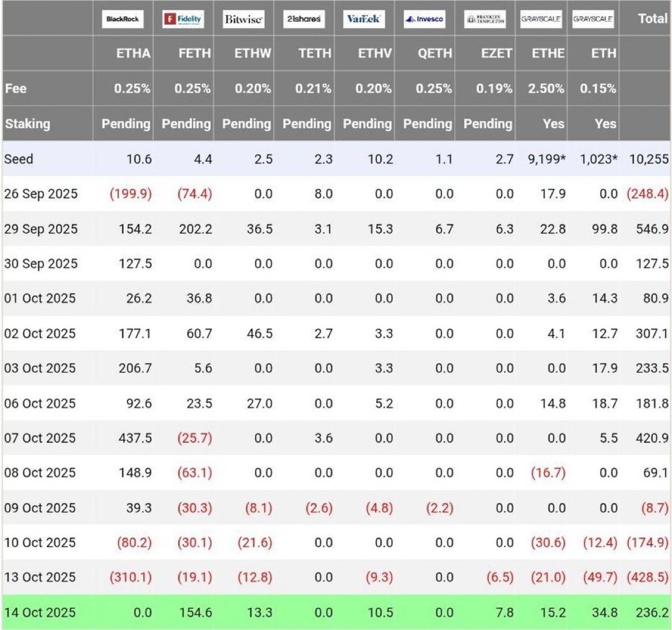The image size is (672, 630).
Task: Click the Staking row label
Action: pyautogui.click(x=27, y=124)
